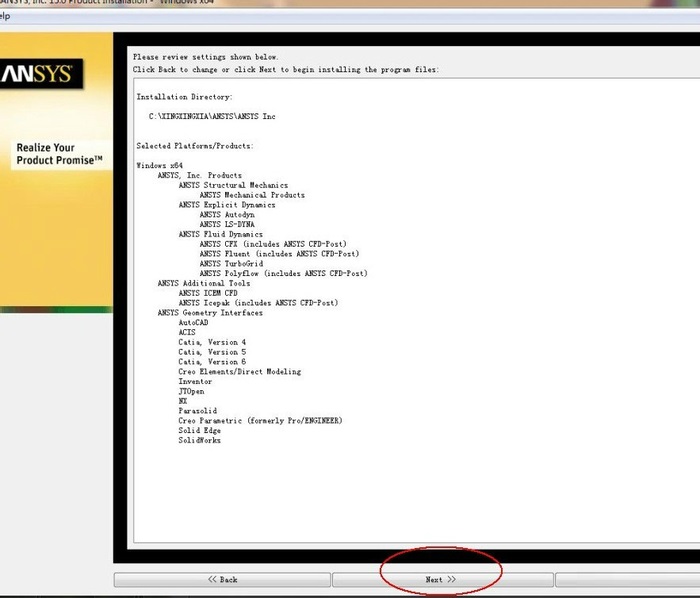Viewport: 700px width, 598px height.
Task: Click 'ANSYS Structural Mechanics' line
Action: [x=233, y=185]
